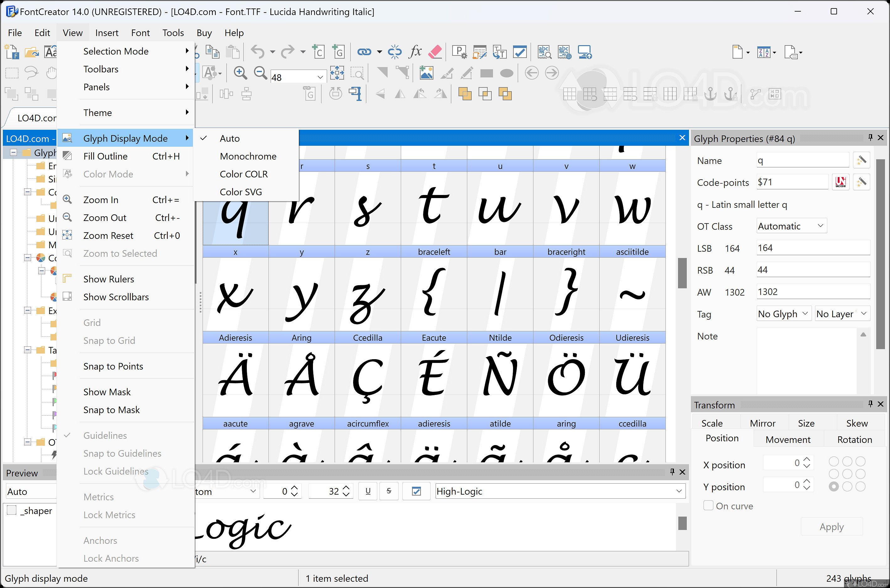Click the Add Image toolbar icon
Image resolution: width=890 pixels, height=588 pixels.
click(426, 73)
